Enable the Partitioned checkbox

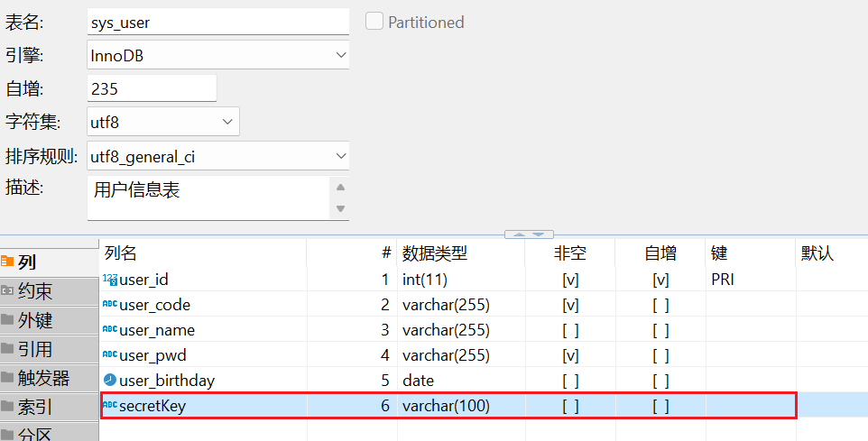pyautogui.click(x=374, y=22)
